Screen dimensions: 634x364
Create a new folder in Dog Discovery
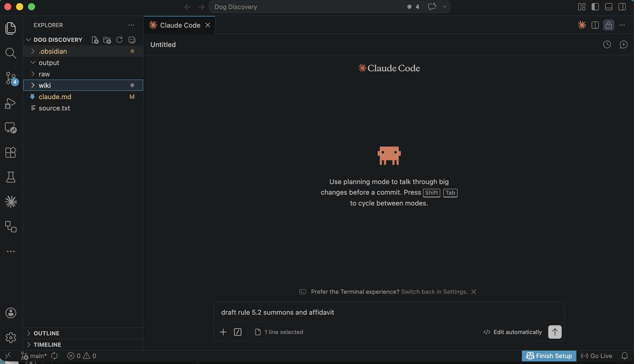pyautogui.click(x=107, y=40)
